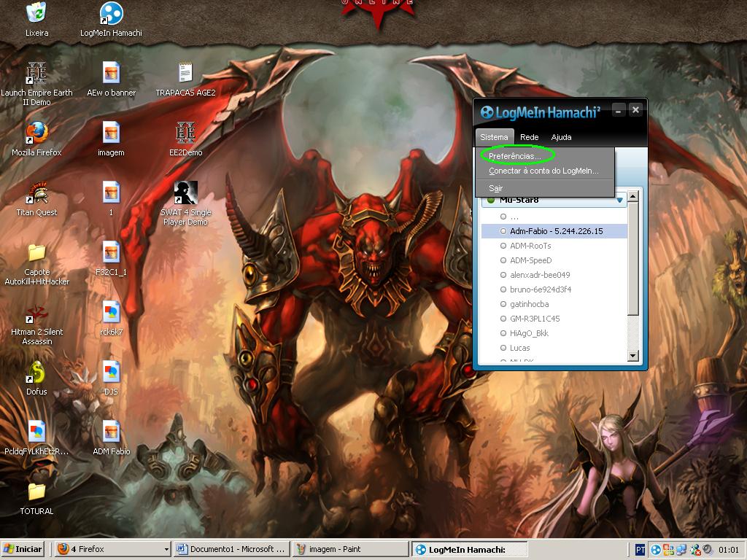Open the Firefox taskbar group dropdown arrow
Viewport: 747px width, 560px height.
166,550
